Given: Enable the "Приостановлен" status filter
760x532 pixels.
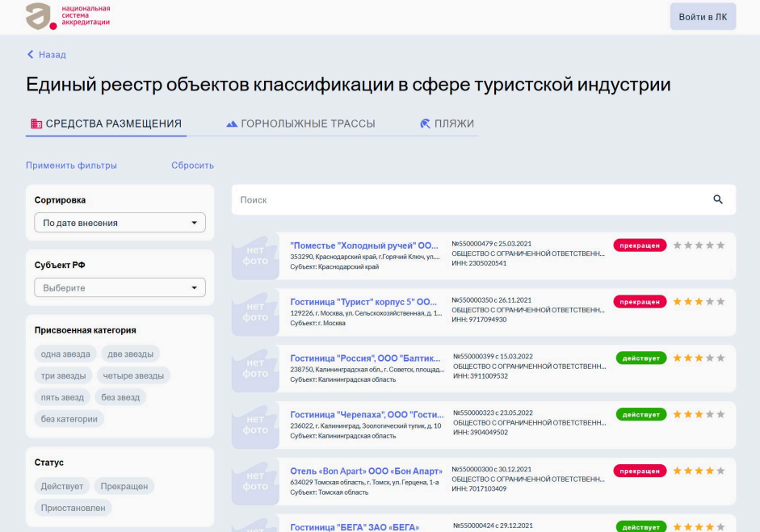Looking at the screenshot, I should point(73,508).
